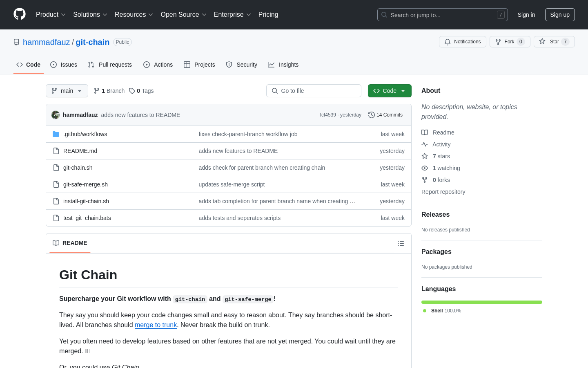Open commit hash fcf4539

point(328,115)
